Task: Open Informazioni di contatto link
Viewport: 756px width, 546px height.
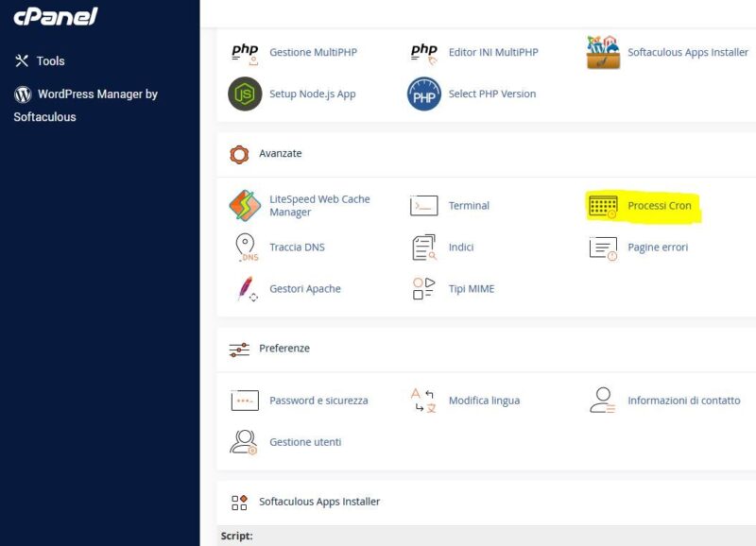Action: 683,401
